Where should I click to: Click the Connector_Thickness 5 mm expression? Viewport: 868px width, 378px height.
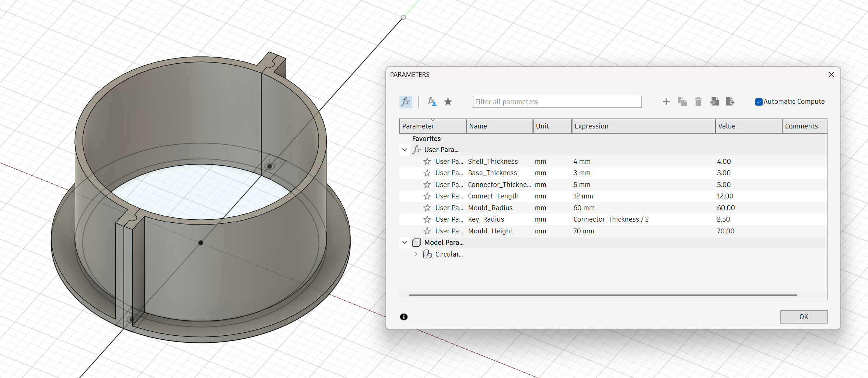[582, 185]
